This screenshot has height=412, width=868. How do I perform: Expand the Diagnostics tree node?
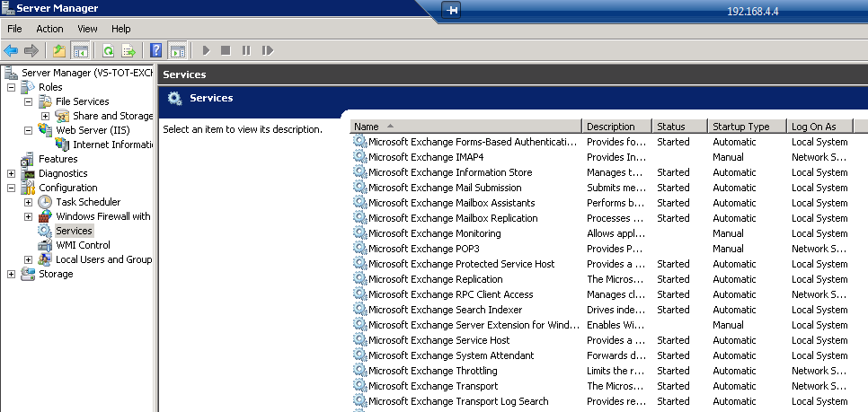(x=11, y=173)
